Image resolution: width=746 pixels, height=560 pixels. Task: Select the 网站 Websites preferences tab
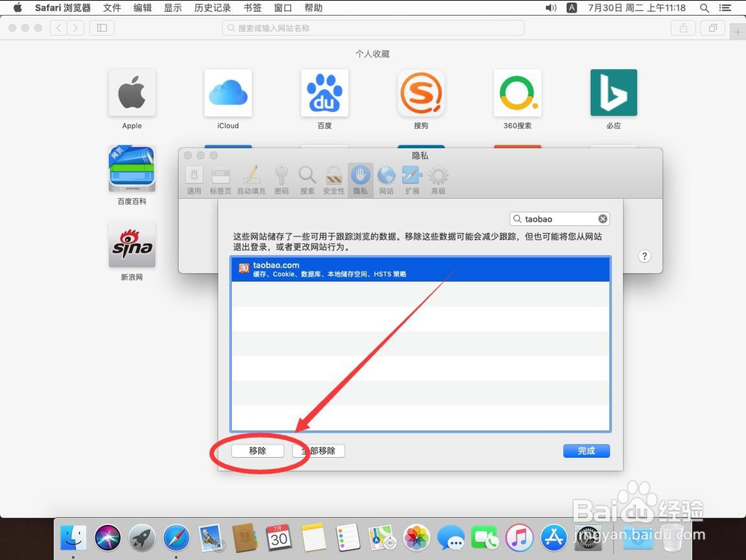coord(386,180)
